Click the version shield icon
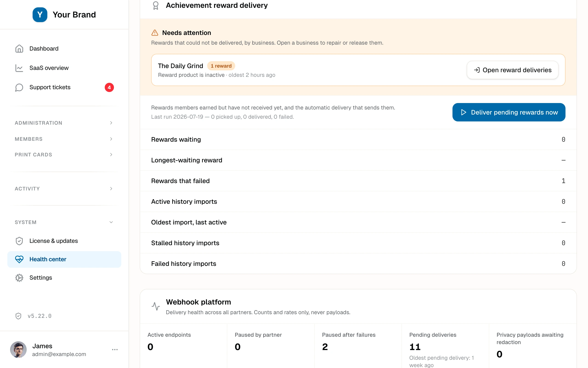 tap(18, 316)
